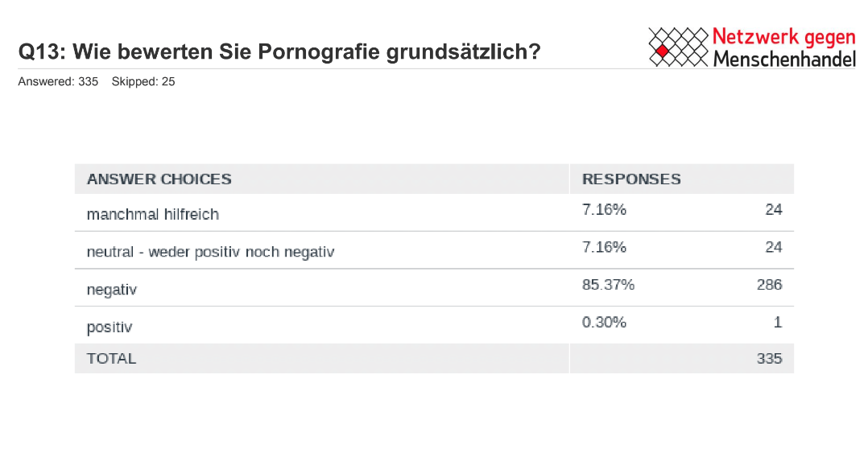Click the count 1 for positiv
Viewport: 868px width, 457px height.
pos(778,323)
